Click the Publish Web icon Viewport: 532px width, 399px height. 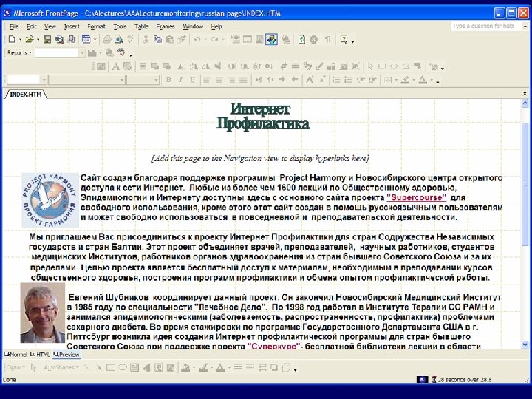(72, 39)
